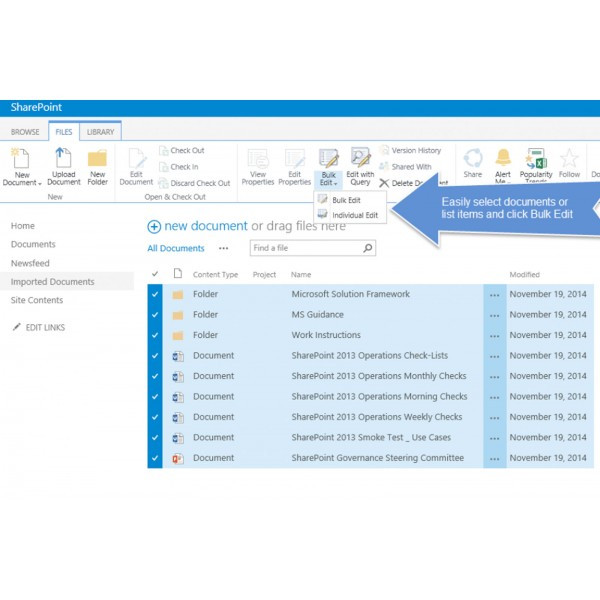Click the New Document ribbon icon
Image resolution: width=600 pixels, height=600 pixels.
[20, 158]
